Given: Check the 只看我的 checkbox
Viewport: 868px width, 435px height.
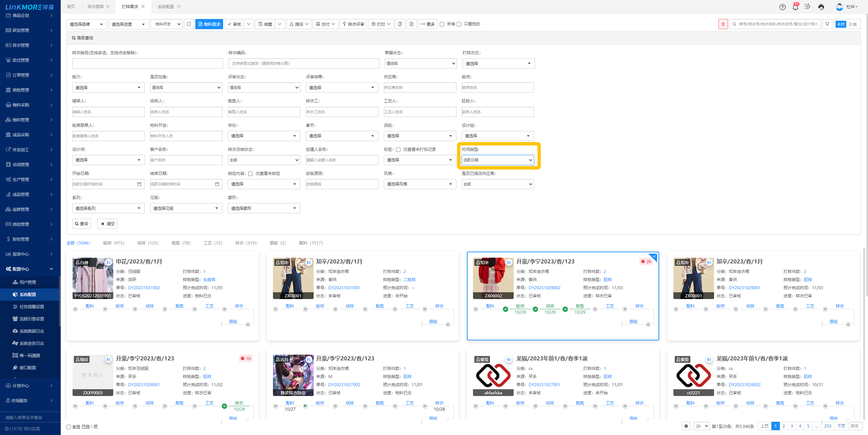Looking at the screenshot, I should coord(459,24).
